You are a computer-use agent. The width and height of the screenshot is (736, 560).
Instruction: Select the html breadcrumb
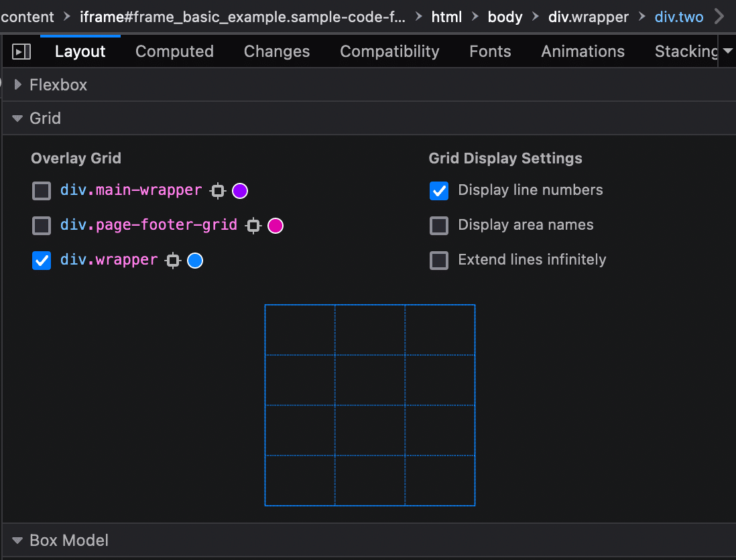446,17
